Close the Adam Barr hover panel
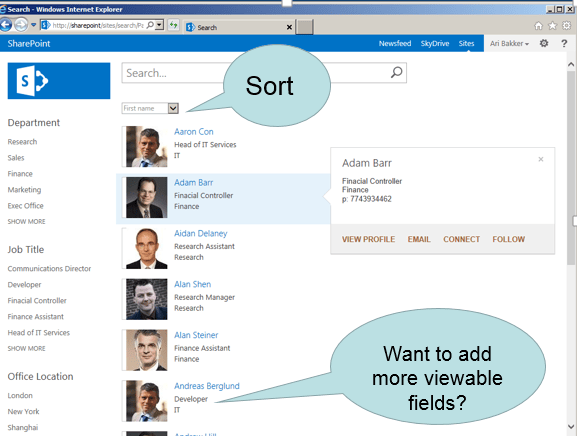This screenshot has width=577, height=436. pos(541,159)
